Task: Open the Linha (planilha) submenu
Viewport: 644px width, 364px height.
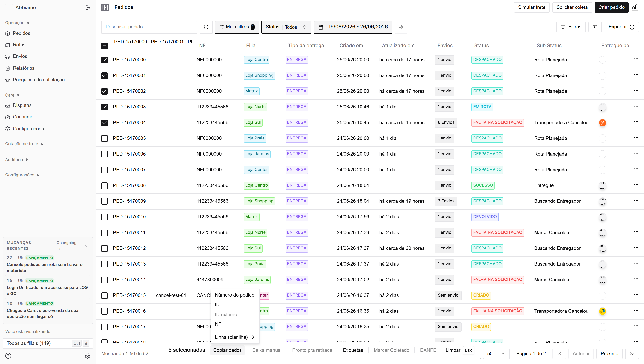Action: click(x=235, y=337)
